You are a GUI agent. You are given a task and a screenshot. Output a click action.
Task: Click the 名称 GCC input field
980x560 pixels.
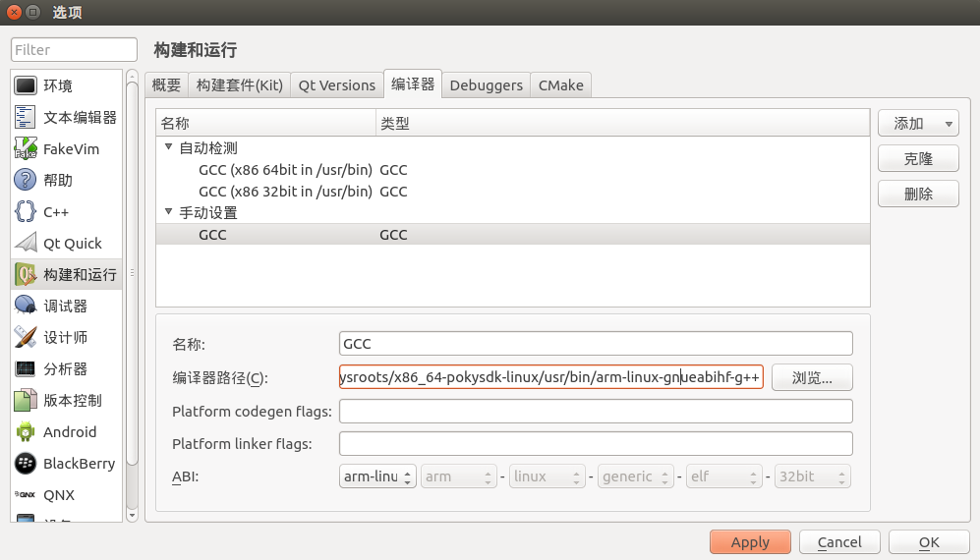pyautogui.click(x=596, y=343)
